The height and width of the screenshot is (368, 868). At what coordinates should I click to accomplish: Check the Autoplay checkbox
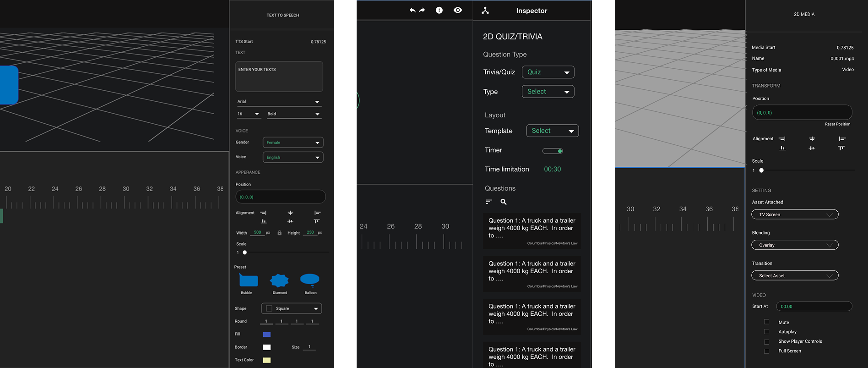766,331
